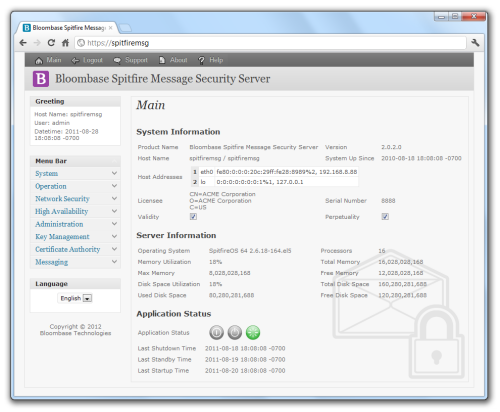Expand the System menu chevron
This screenshot has height=412, width=500.
click(x=114, y=173)
